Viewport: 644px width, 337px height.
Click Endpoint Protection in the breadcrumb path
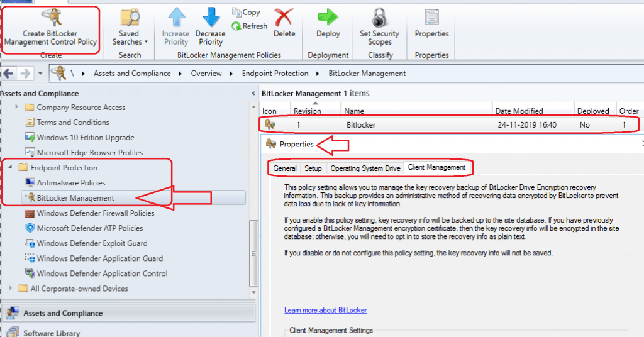pos(275,74)
